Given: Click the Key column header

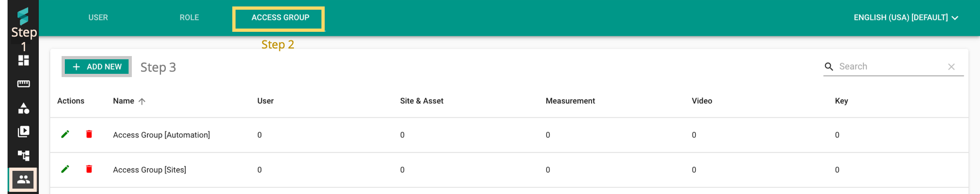Looking at the screenshot, I should coord(841,101).
